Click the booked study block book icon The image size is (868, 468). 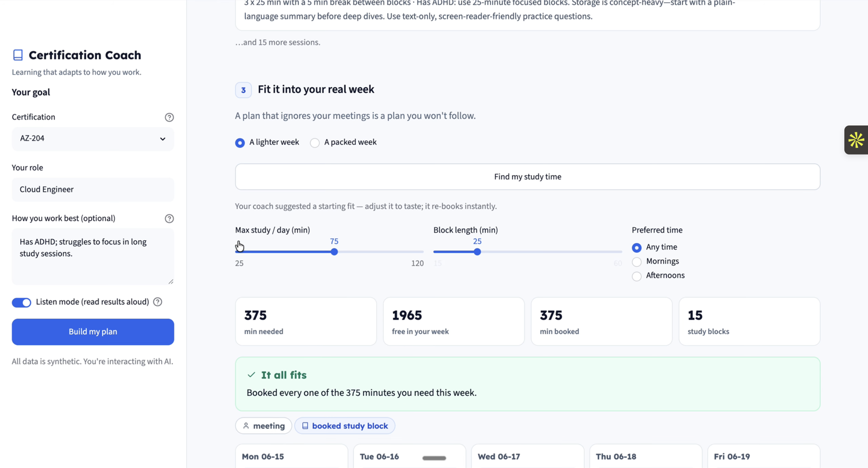click(x=305, y=426)
